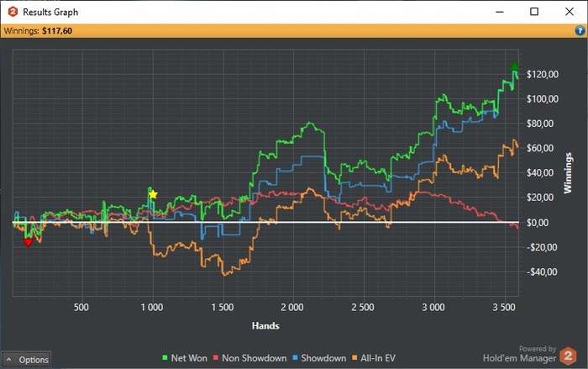Click the Powered by Hold'em Manager text
588x369 pixels.
[519, 354]
